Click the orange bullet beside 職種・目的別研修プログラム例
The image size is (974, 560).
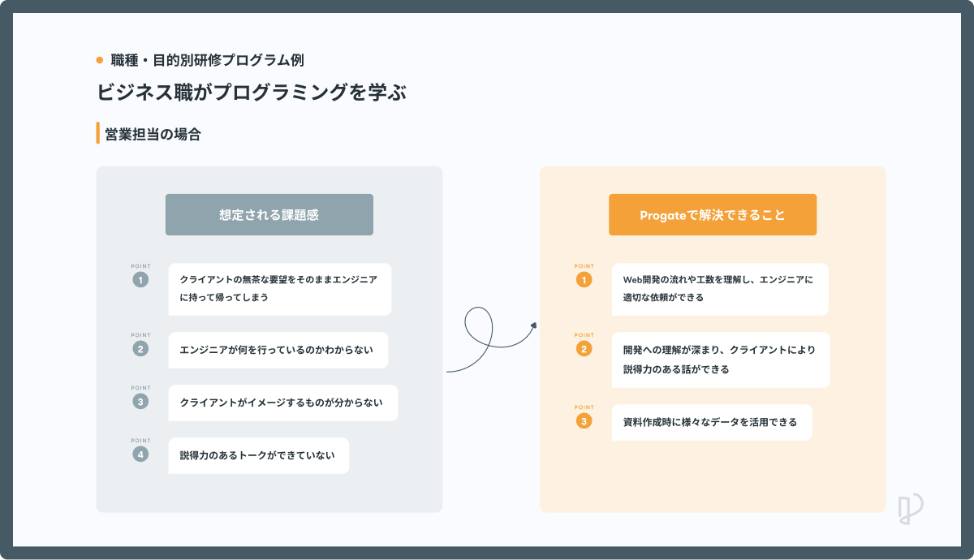(100, 60)
